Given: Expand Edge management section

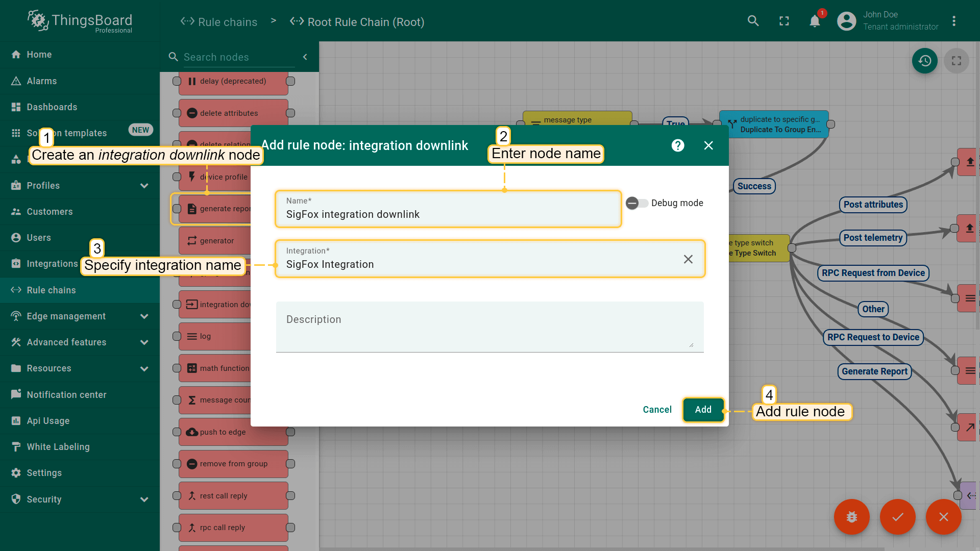Looking at the screenshot, I should point(144,316).
